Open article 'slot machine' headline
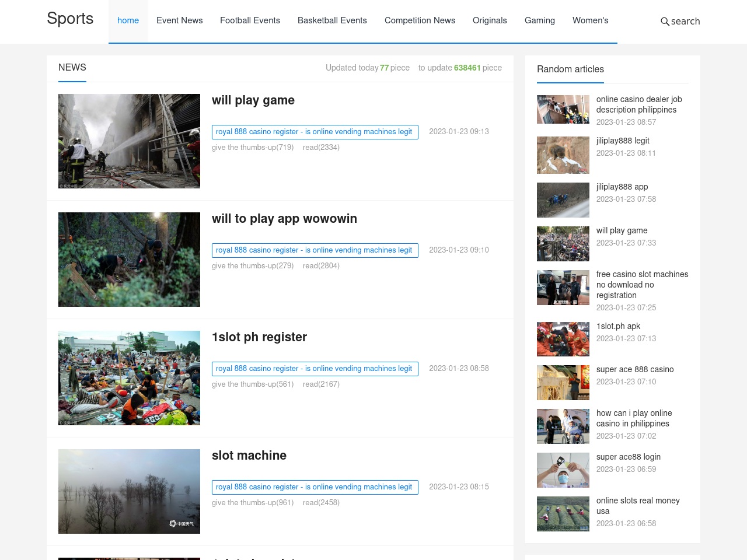The width and height of the screenshot is (747, 560). (x=249, y=456)
